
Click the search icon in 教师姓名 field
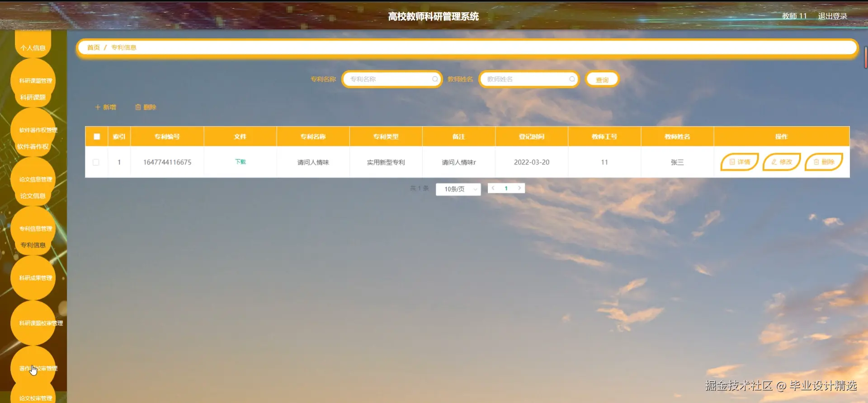point(572,79)
